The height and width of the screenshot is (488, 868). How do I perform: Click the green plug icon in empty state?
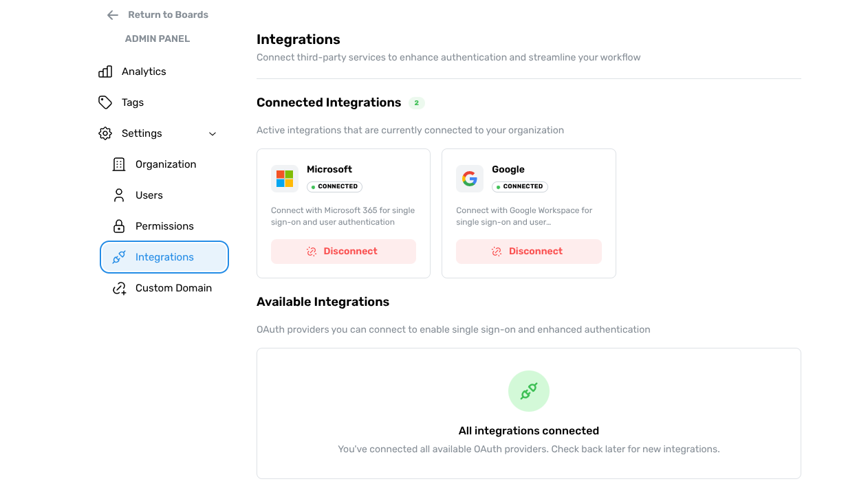point(528,391)
